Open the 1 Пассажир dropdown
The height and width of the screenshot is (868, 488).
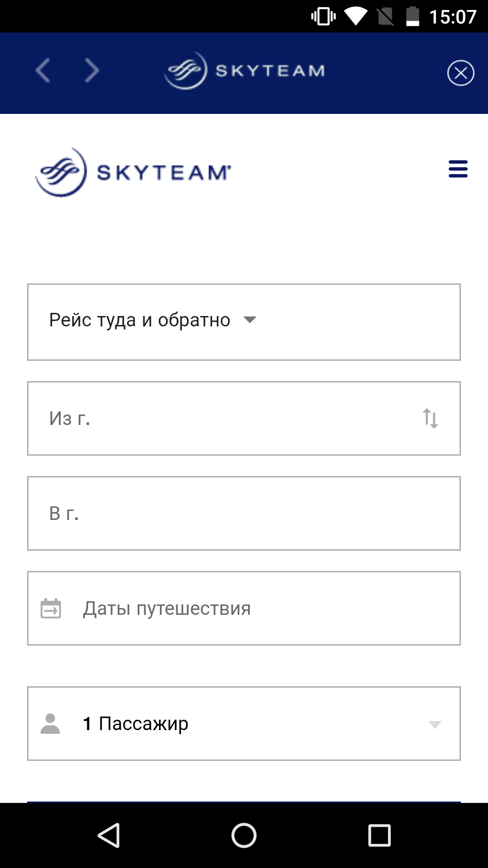(x=244, y=723)
